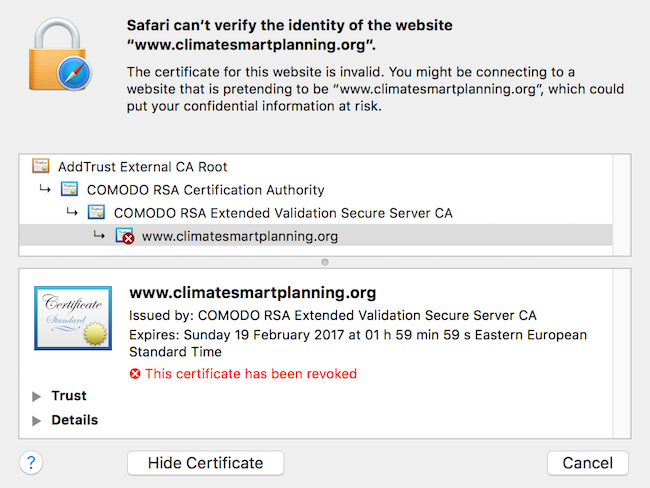This screenshot has height=488, width=650.
Task: Click the AddTrust External CA Root certificate icon
Action: pyautogui.click(x=41, y=167)
